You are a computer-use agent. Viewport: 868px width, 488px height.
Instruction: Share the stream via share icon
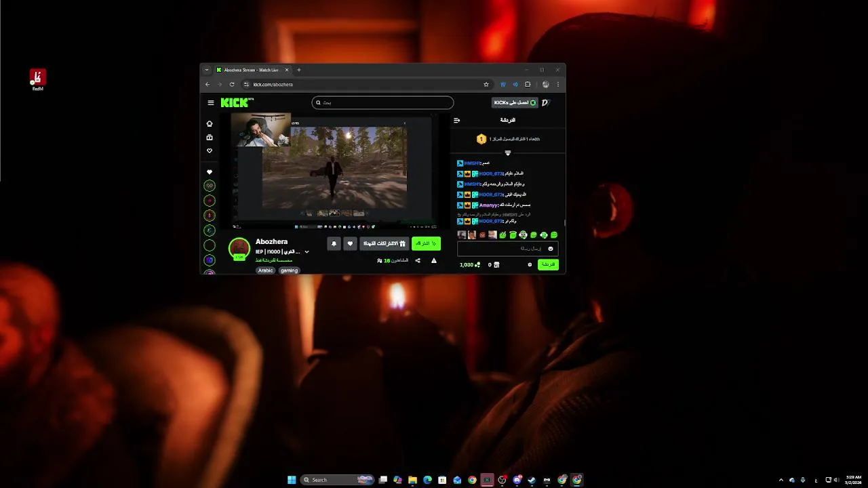(418, 260)
